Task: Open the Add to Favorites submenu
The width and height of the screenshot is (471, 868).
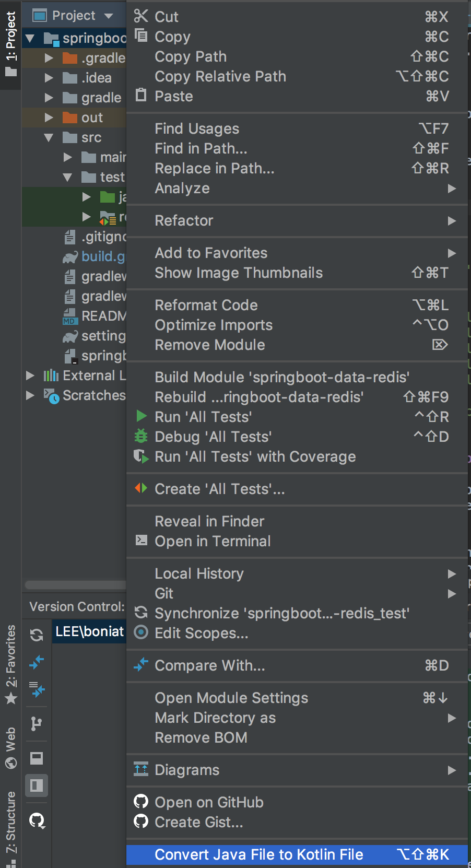Action: pos(297,253)
